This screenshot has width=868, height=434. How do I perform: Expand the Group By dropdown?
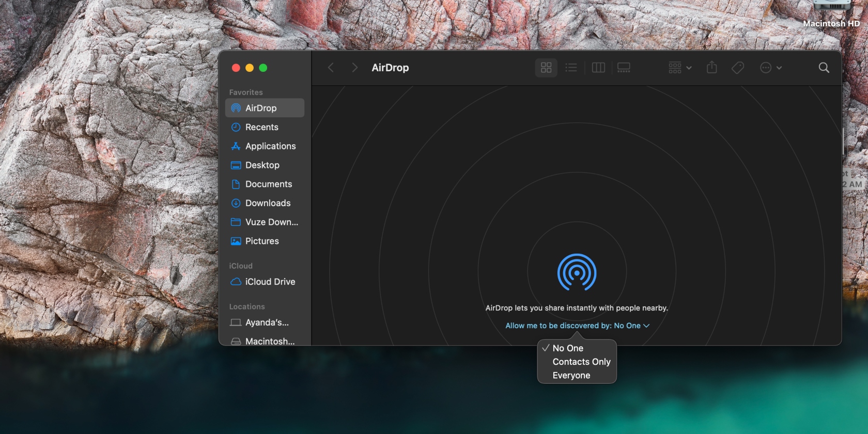coord(680,68)
